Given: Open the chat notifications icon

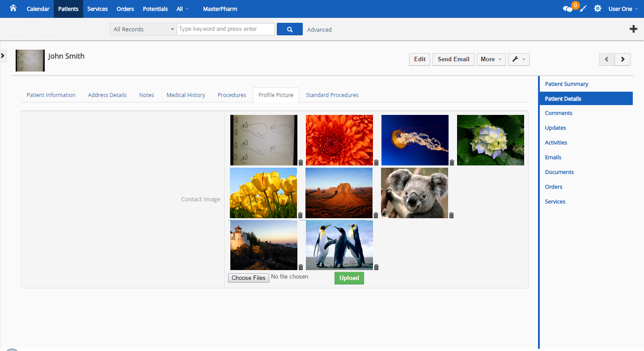Looking at the screenshot, I should pos(568,9).
